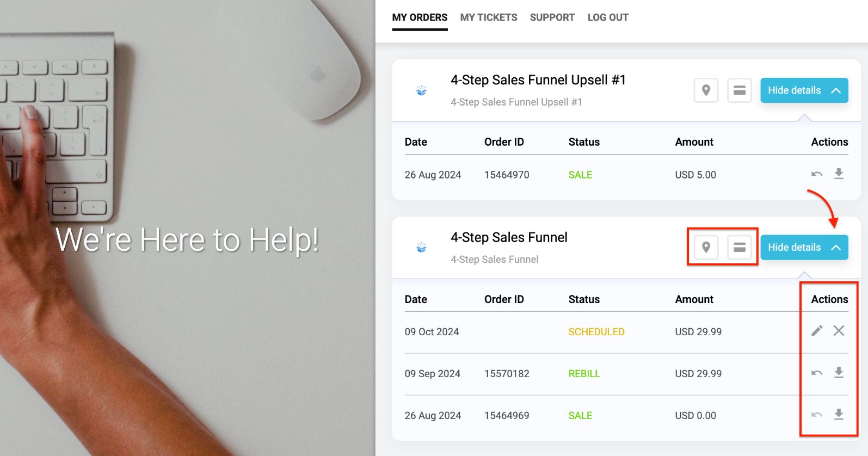
Task: Click refund arrow icon for order 15464969
Action: click(817, 415)
